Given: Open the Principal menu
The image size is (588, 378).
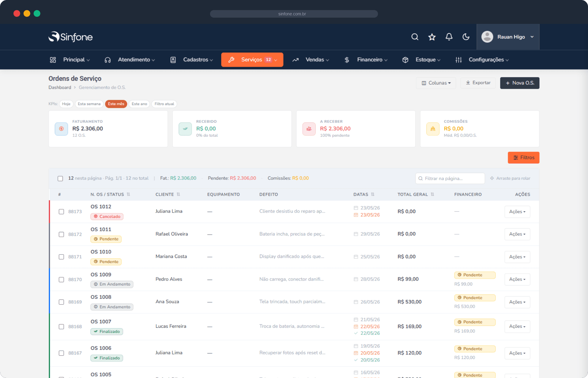Looking at the screenshot, I should point(70,60).
